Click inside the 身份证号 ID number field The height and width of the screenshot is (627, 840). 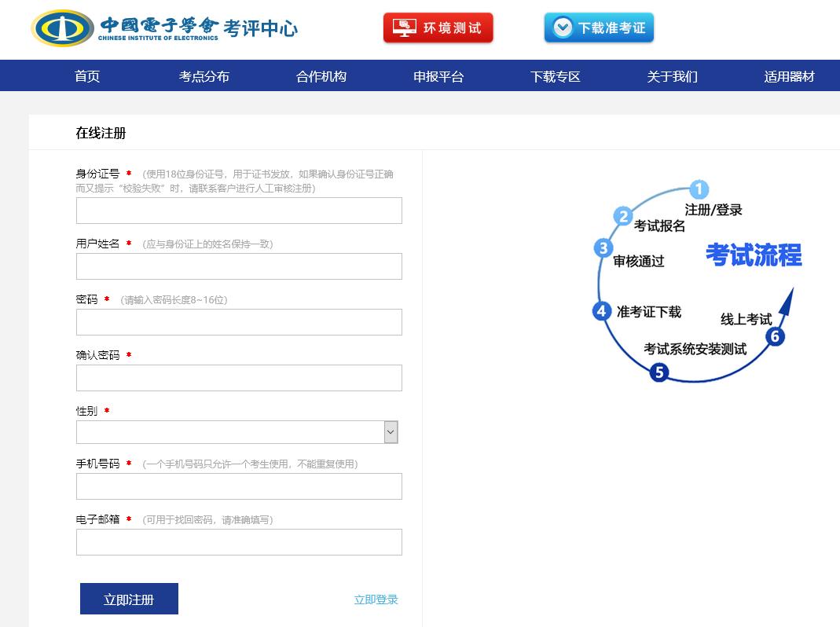pos(238,210)
